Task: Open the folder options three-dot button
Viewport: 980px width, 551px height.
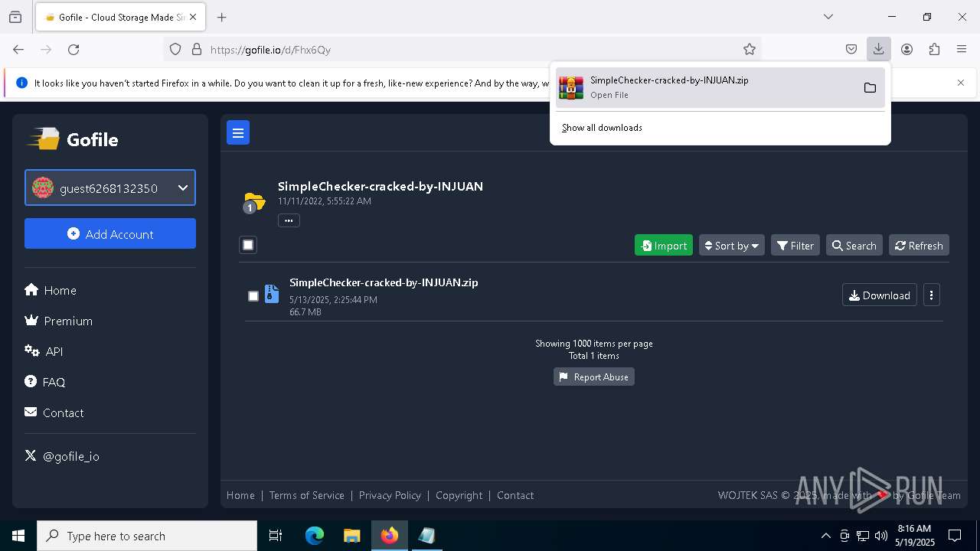Action: click(289, 220)
